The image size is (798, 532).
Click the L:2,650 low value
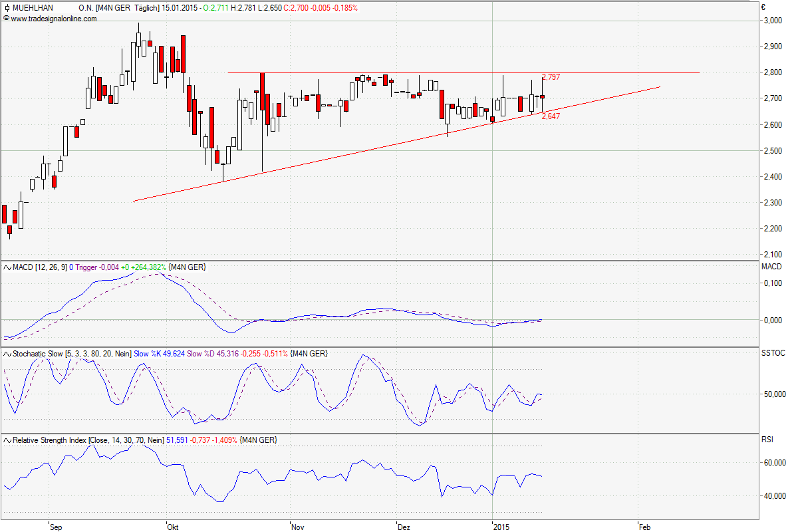click(x=270, y=8)
